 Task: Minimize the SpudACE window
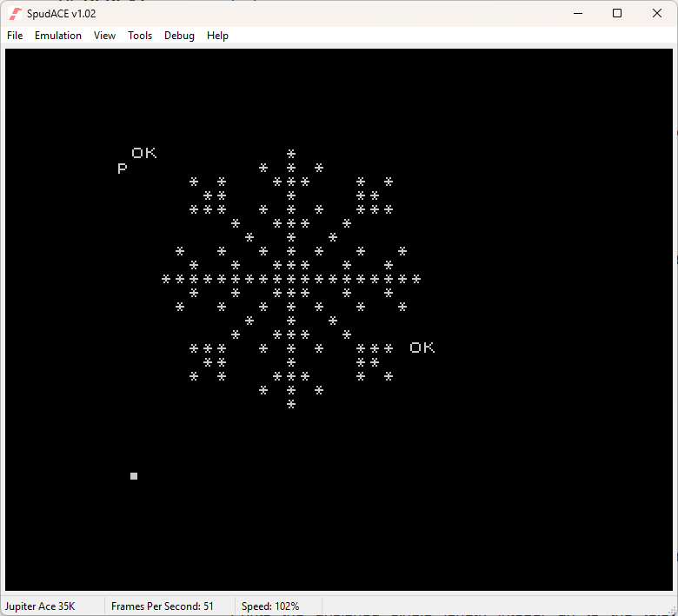[576, 13]
